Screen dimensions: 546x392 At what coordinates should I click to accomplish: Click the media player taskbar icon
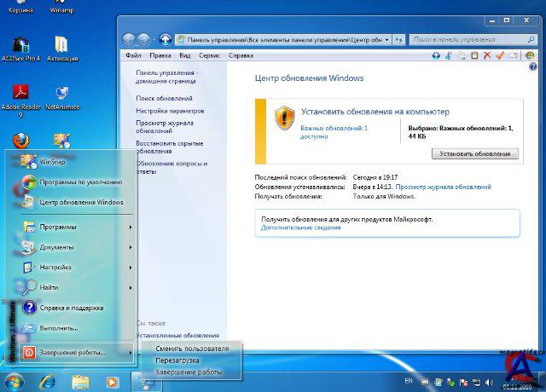pos(112,381)
